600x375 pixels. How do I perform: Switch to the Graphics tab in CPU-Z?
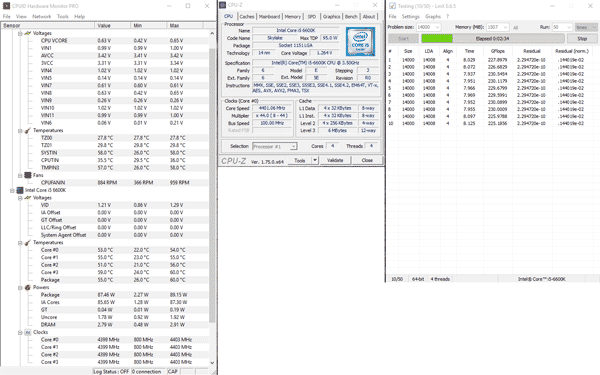(x=331, y=16)
